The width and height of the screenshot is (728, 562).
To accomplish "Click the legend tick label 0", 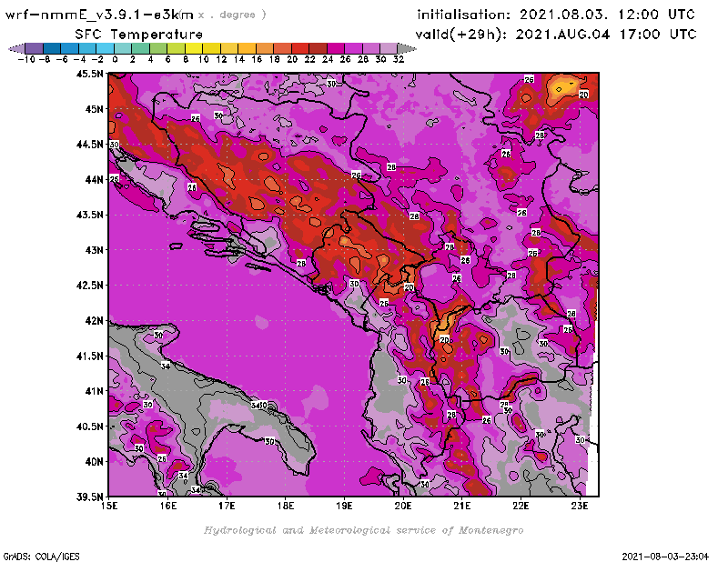I will [115, 59].
